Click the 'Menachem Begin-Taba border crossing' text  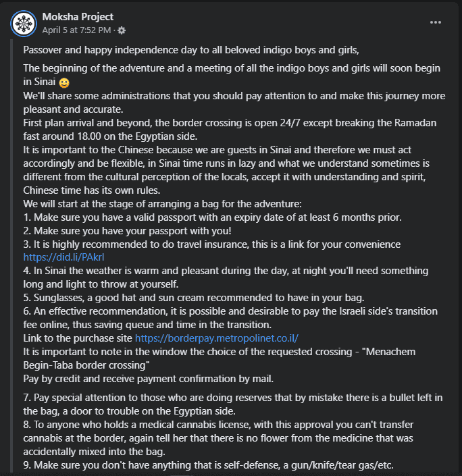pyautogui.click(x=95, y=365)
